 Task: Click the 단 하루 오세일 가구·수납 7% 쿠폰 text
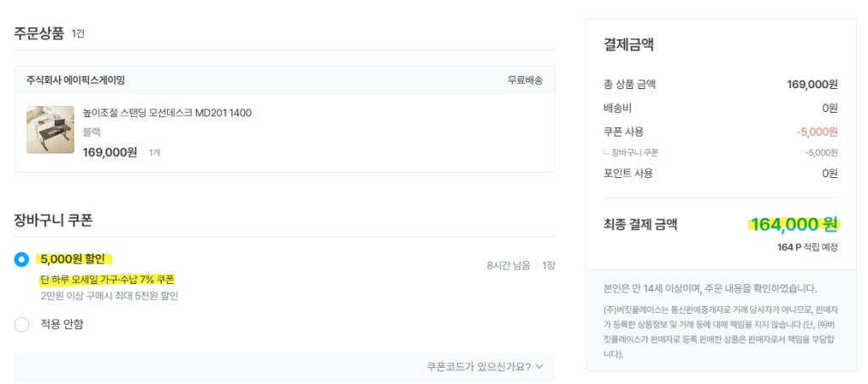107,280
